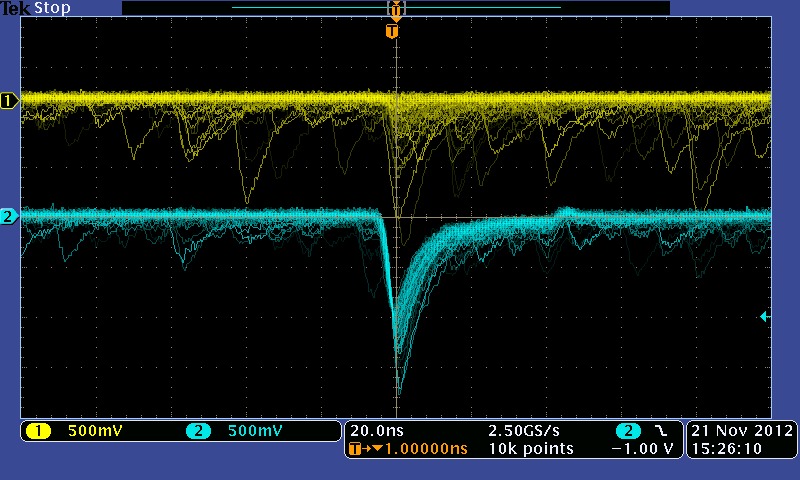Click the channel 1 ground reference marker
Screen dimensions: 800x480
click(x=9, y=100)
